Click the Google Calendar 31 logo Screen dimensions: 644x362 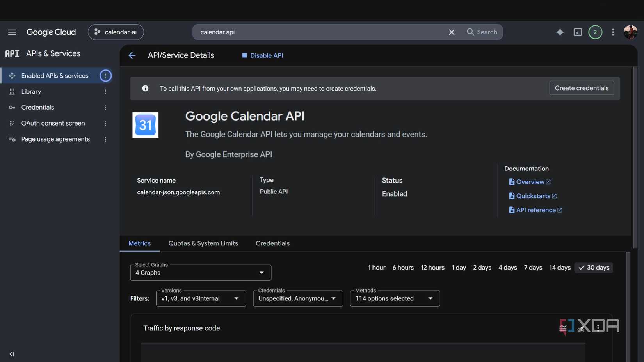145,125
